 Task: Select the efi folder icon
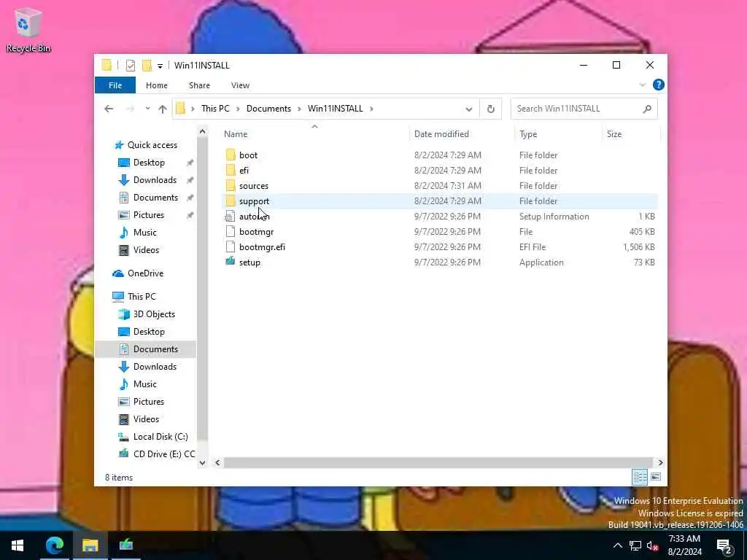coord(231,170)
